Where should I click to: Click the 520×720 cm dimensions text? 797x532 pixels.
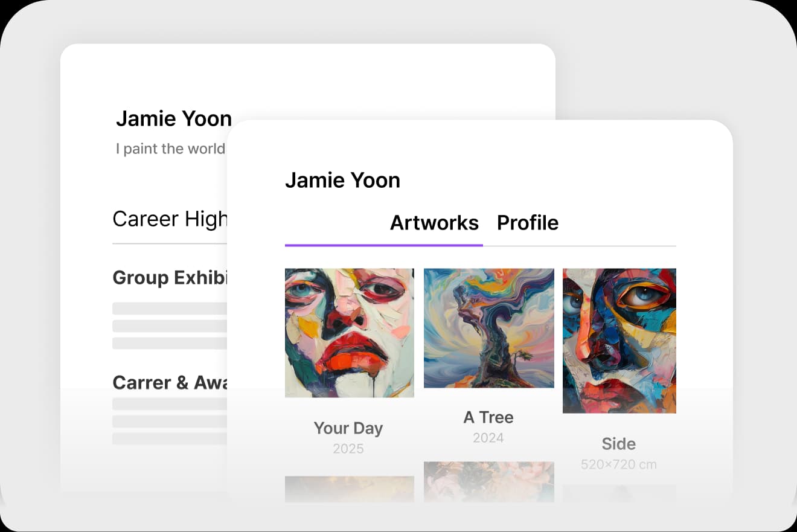tap(619, 464)
